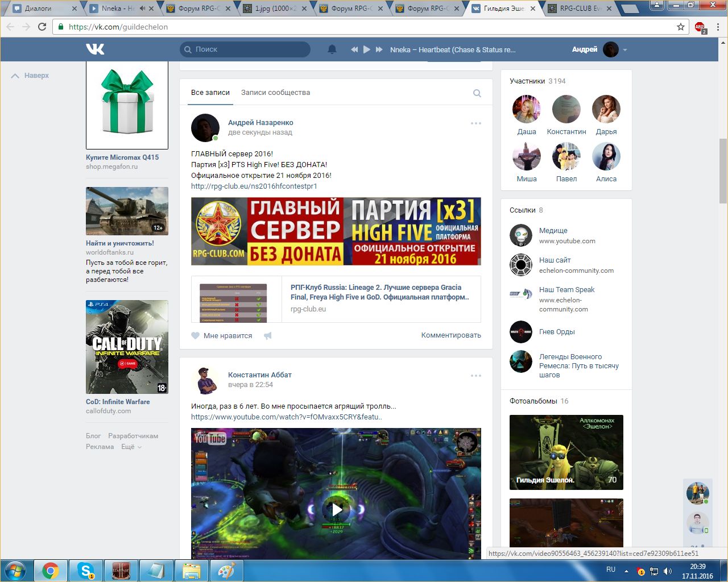
Task: Click the page vertical scrollbar thumb
Action: click(723, 171)
